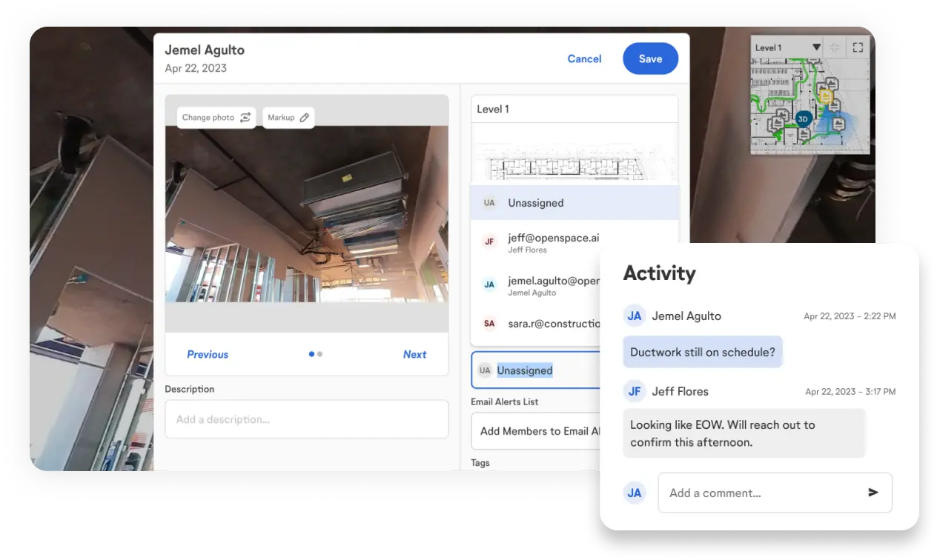Click the Change photo swap icon
Screen dimensions: 937x560
point(245,118)
